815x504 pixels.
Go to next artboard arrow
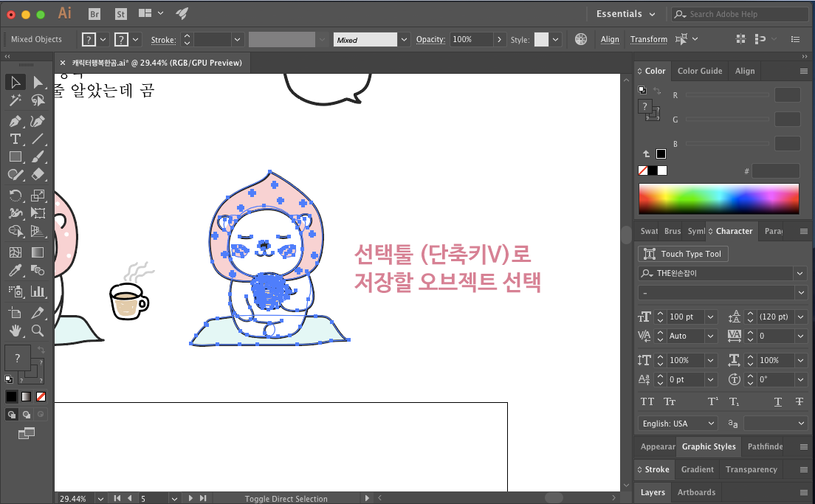[x=190, y=498]
